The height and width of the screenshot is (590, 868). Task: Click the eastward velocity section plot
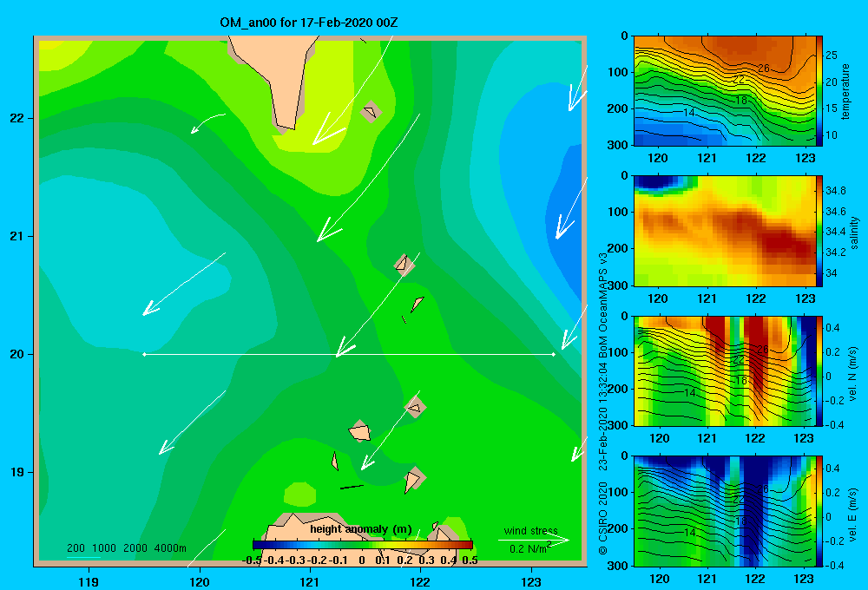pos(725,511)
